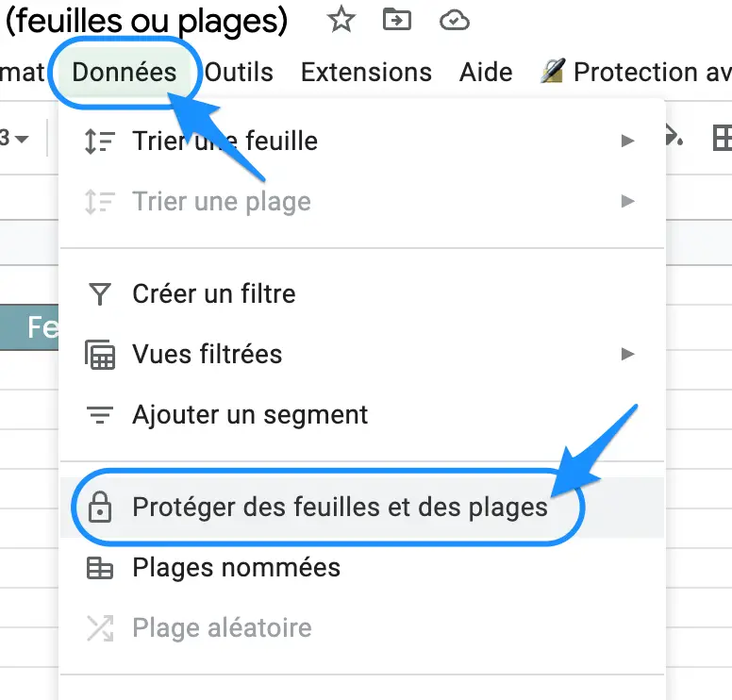
Task: Star the spreadsheet with the star icon
Action: click(x=341, y=19)
